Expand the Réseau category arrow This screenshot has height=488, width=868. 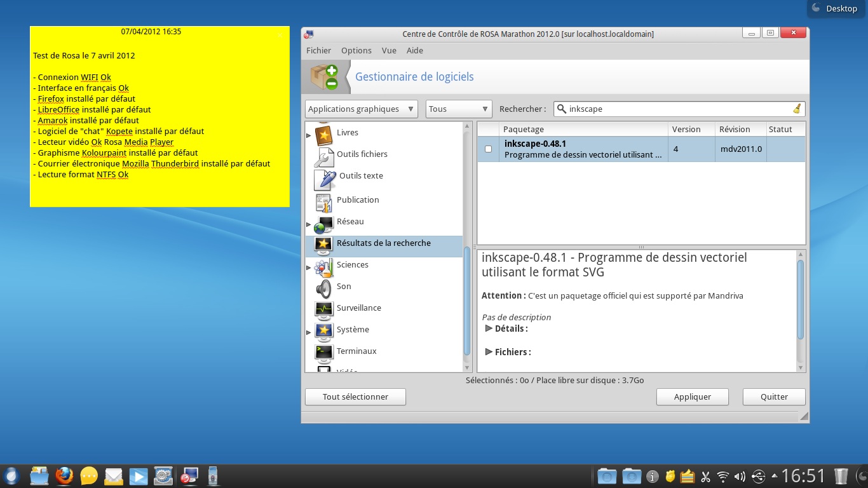click(x=309, y=224)
